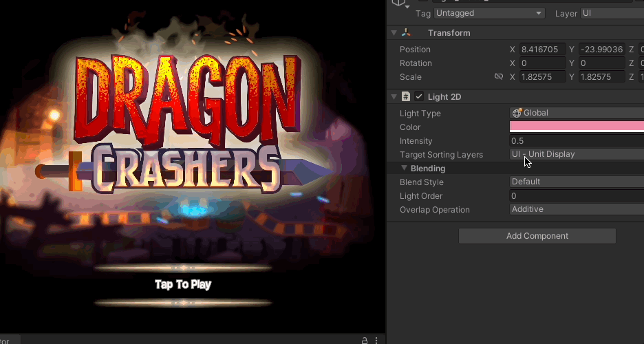The image size is (644, 344).
Task: Click the Transform component axes icon
Action: click(406, 33)
